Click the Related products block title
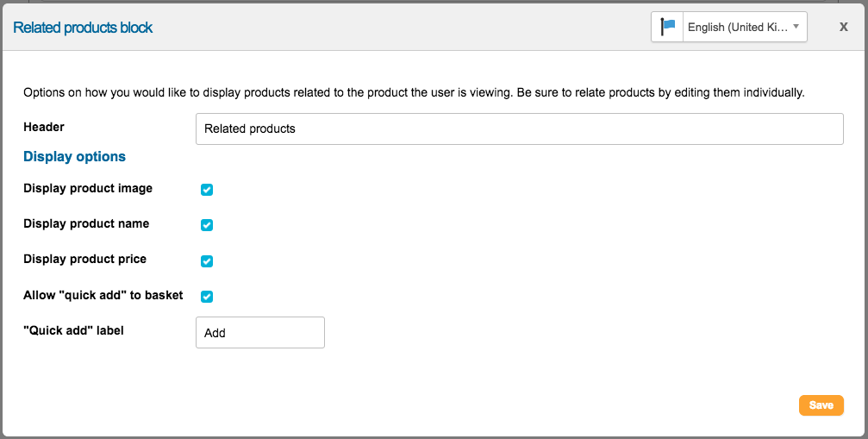The height and width of the screenshot is (439, 868). point(83,28)
